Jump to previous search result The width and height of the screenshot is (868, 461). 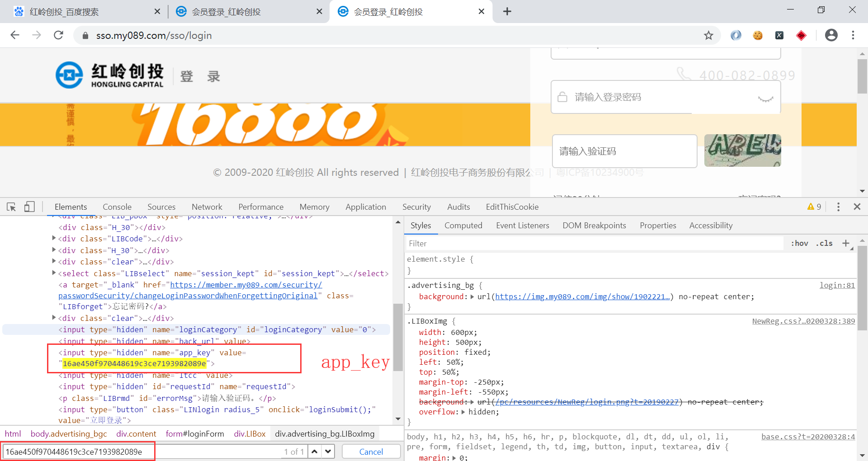click(x=315, y=452)
